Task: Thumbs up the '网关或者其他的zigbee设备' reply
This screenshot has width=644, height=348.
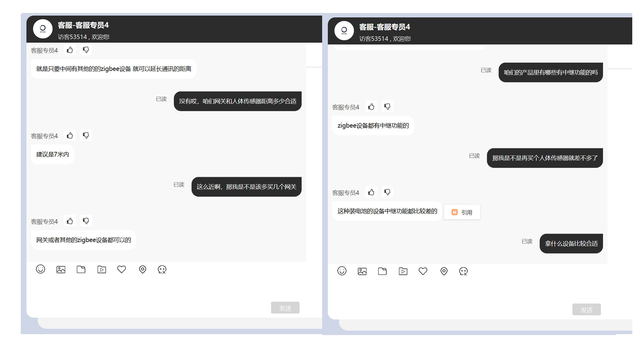Action: click(70, 221)
